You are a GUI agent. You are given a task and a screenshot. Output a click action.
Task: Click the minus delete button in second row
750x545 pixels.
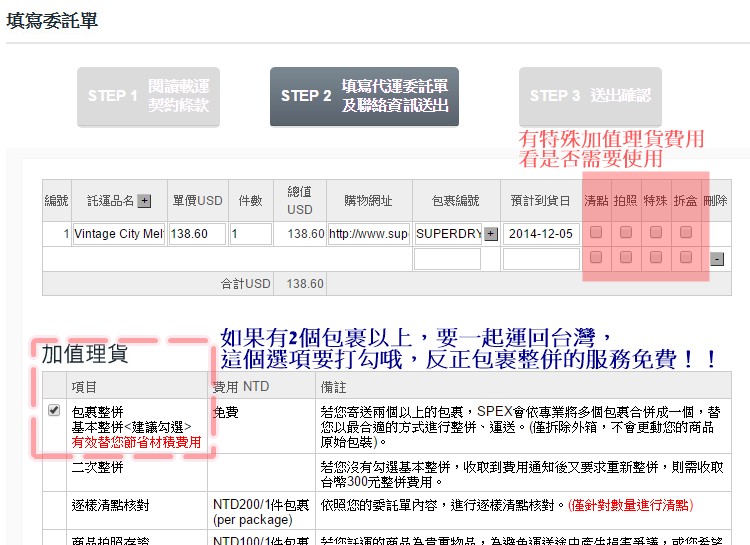717,259
